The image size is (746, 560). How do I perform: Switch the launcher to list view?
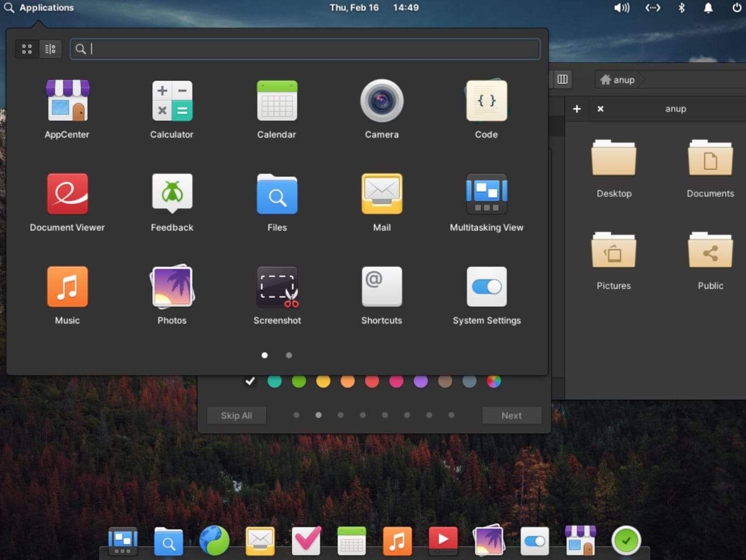(x=50, y=49)
